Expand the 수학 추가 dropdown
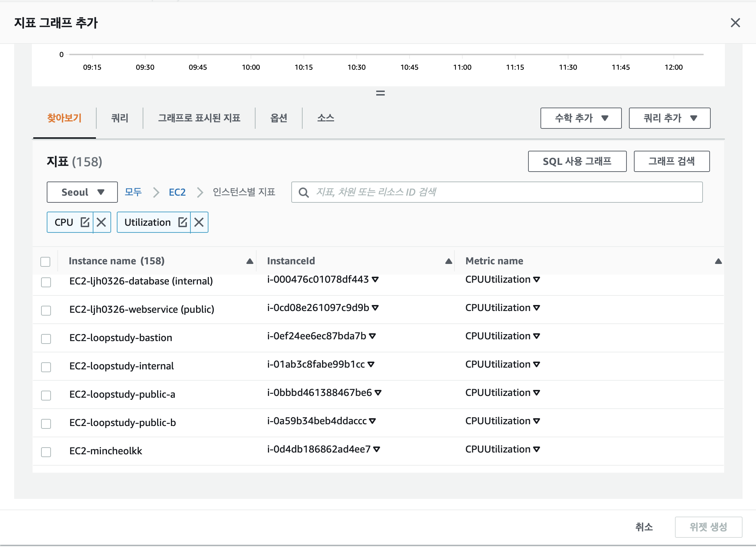Screen dimensions: 756x547 tap(581, 118)
